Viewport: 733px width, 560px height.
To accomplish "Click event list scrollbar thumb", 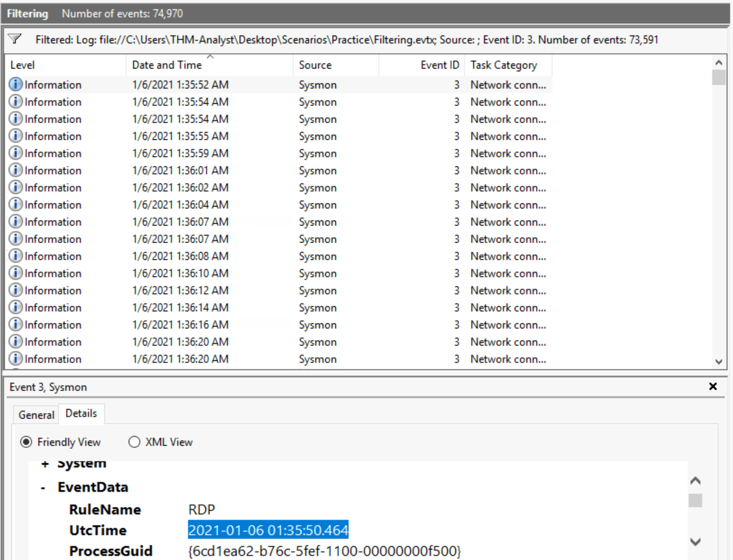I will click(x=719, y=77).
